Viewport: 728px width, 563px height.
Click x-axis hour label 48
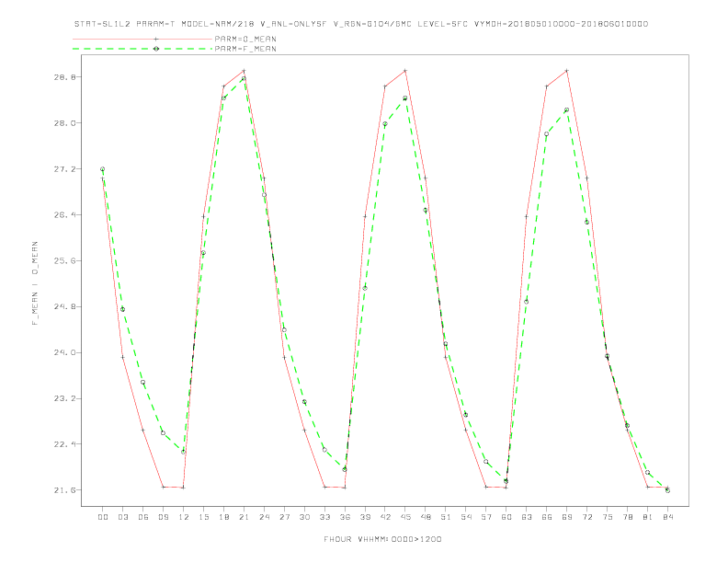[426, 517]
